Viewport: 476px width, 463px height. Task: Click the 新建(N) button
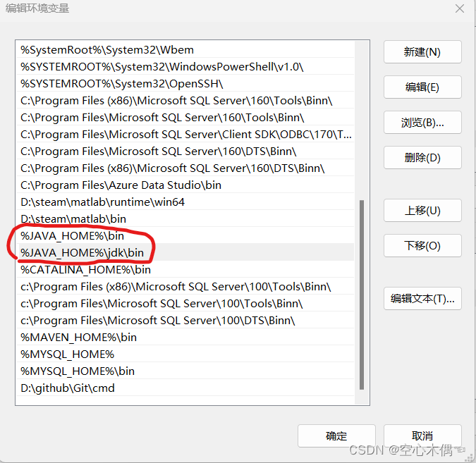click(x=422, y=52)
